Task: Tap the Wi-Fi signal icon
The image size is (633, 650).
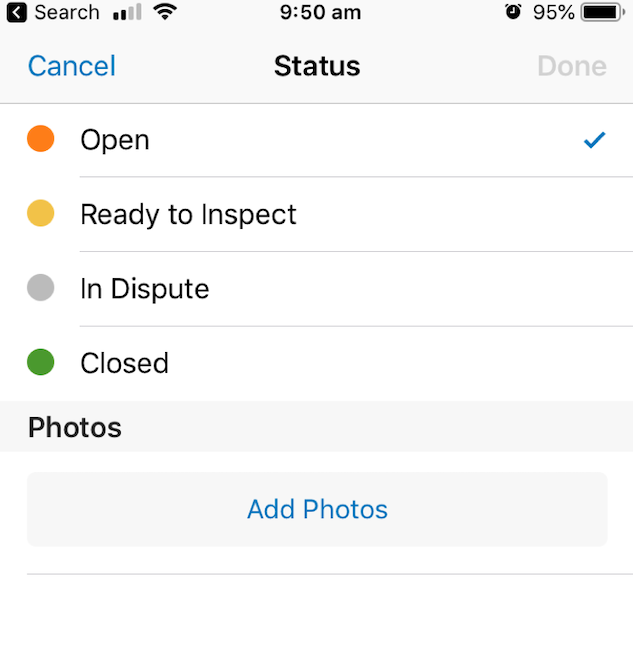Action: click(165, 12)
